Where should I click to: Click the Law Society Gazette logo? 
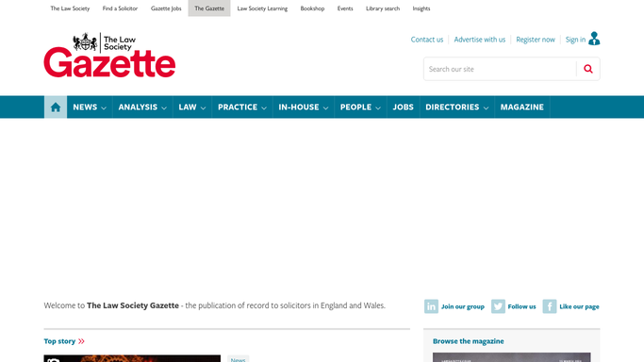pyautogui.click(x=109, y=55)
